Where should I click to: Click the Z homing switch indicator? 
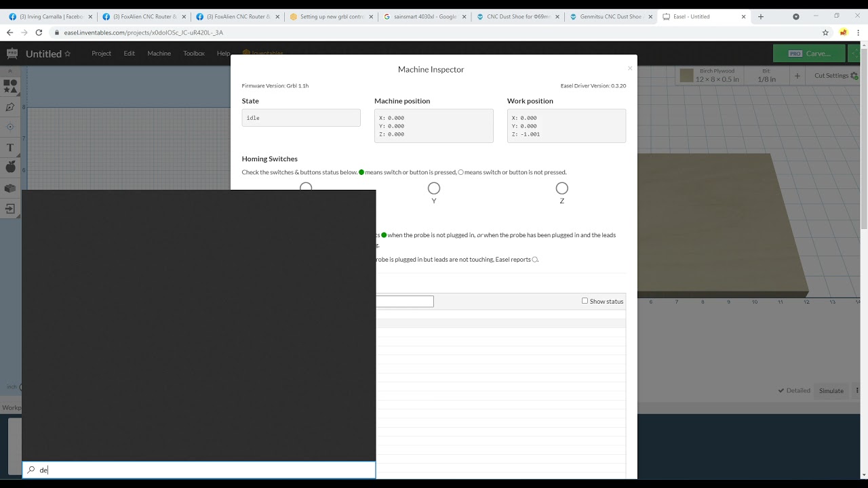562,188
